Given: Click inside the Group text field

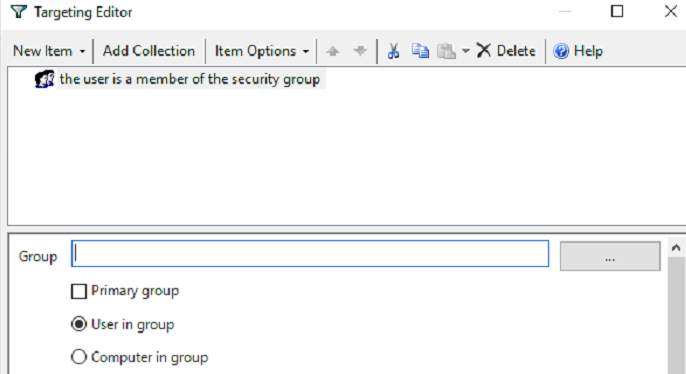Looking at the screenshot, I should 310,254.
